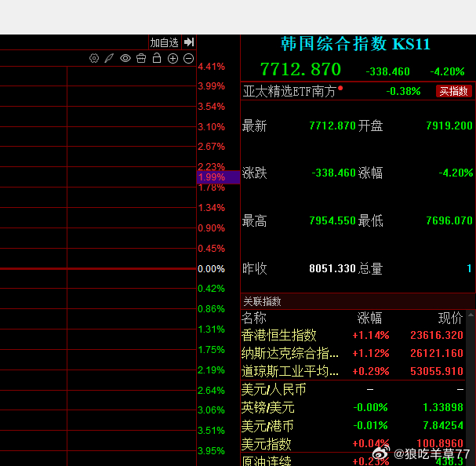Open chart settings gear icon

point(94,58)
